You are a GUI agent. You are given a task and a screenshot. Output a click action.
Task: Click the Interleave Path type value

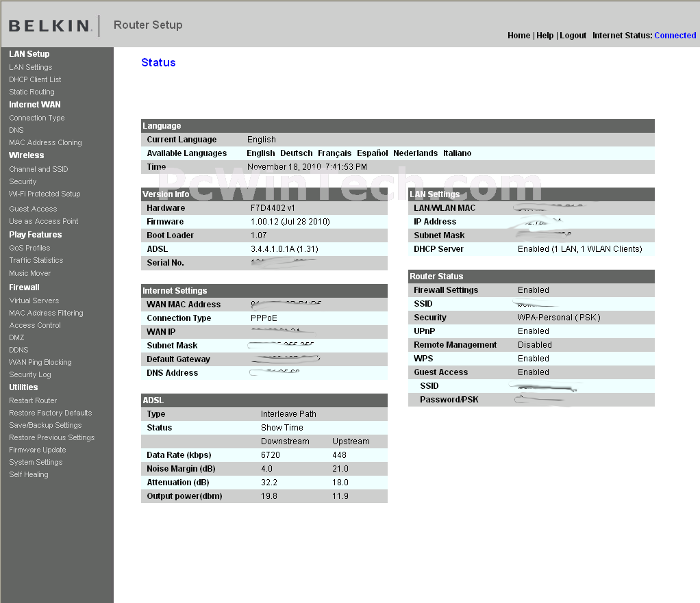[288, 414]
